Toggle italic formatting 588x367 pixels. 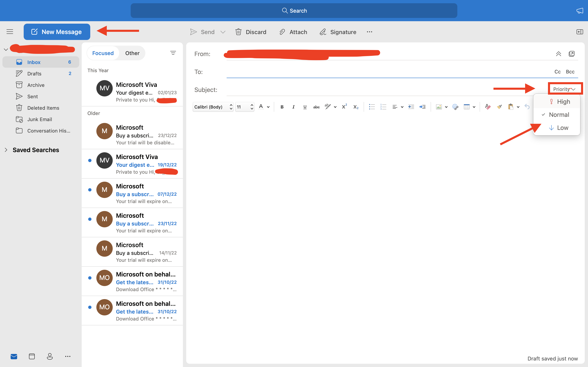pos(293,107)
